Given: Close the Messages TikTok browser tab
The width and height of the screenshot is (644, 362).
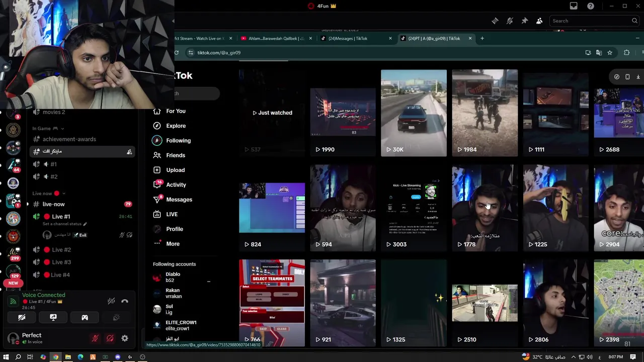Looking at the screenshot, I should pos(390,38).
